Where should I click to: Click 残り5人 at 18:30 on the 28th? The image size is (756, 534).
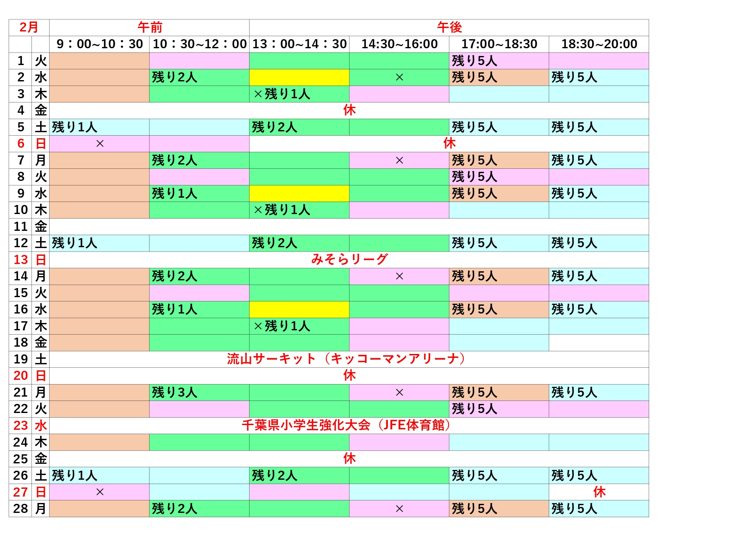(575, 509)
